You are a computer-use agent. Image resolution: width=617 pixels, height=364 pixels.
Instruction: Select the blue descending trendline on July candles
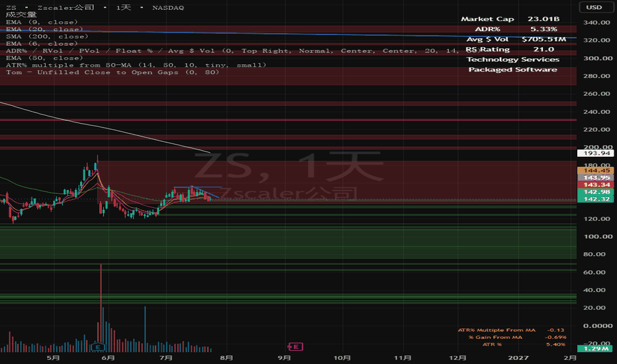click(205, 192)
